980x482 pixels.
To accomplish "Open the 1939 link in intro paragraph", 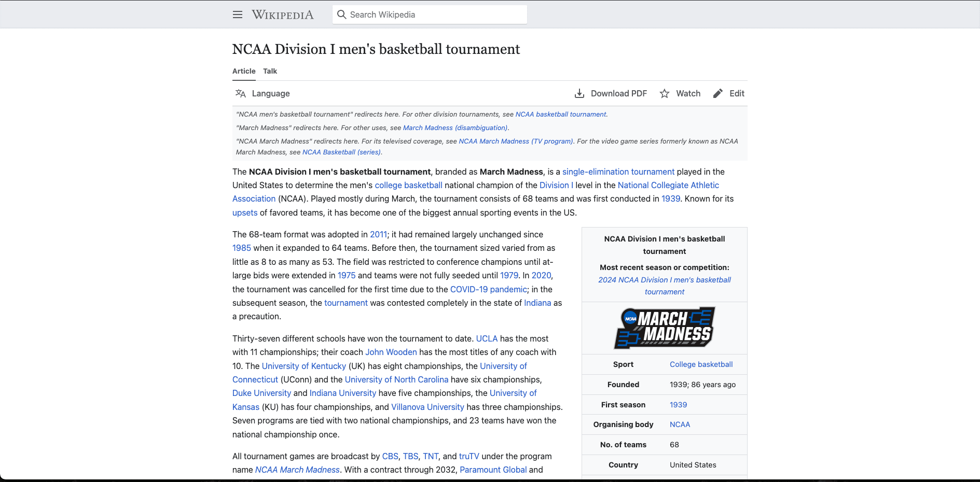I will coord(670,199).
